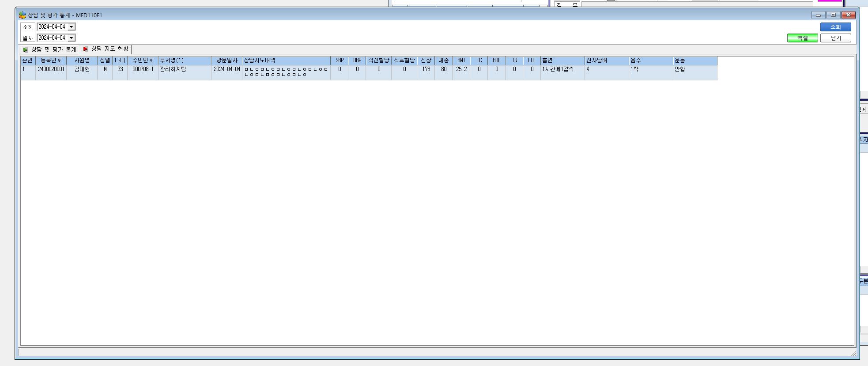Click the 흡연 column header
The image size is (868, 366).
click(x=562, y=60)
